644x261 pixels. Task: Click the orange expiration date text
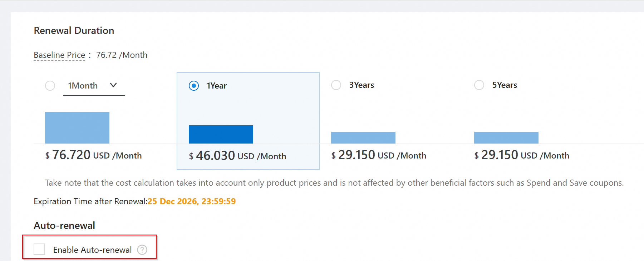click(x=192, y=201)
